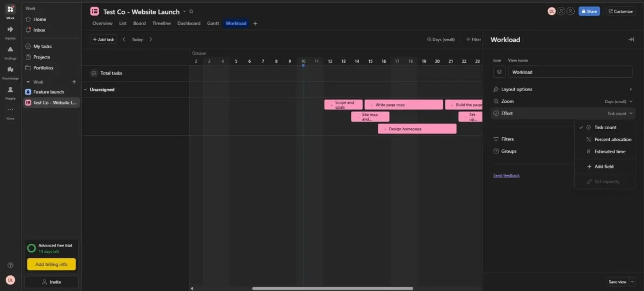This screenshot has width=644, height=291.
Task: Switch to Dashboard tab
Action: [x=189, y=24]
